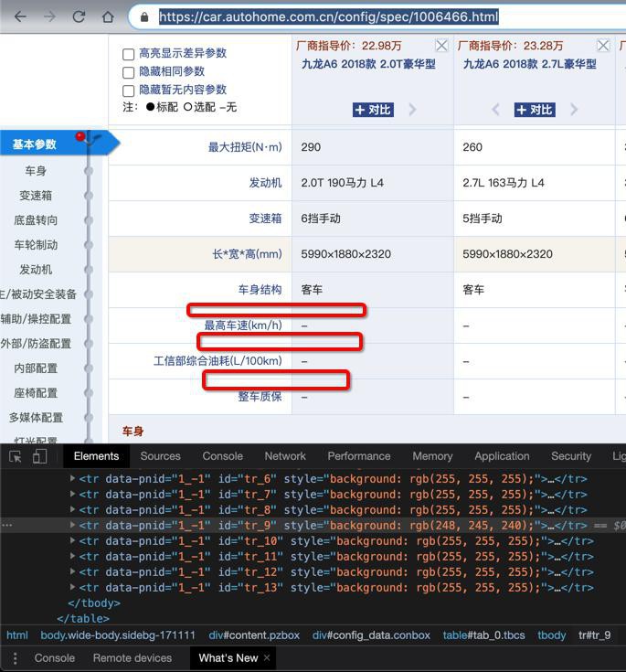The image size is (626, 672).
Task: Move the 2.0T豪华型 column right with its arrow
Action: [413, 110]
